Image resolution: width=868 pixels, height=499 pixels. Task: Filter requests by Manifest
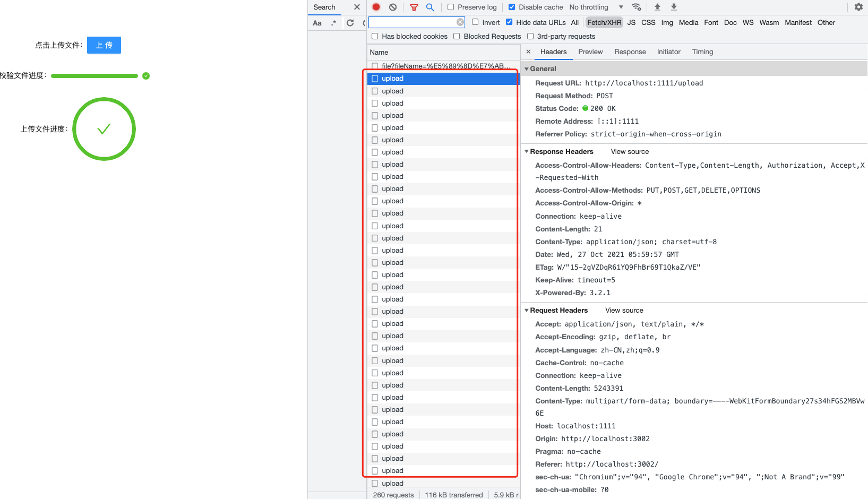coord(798,22)
